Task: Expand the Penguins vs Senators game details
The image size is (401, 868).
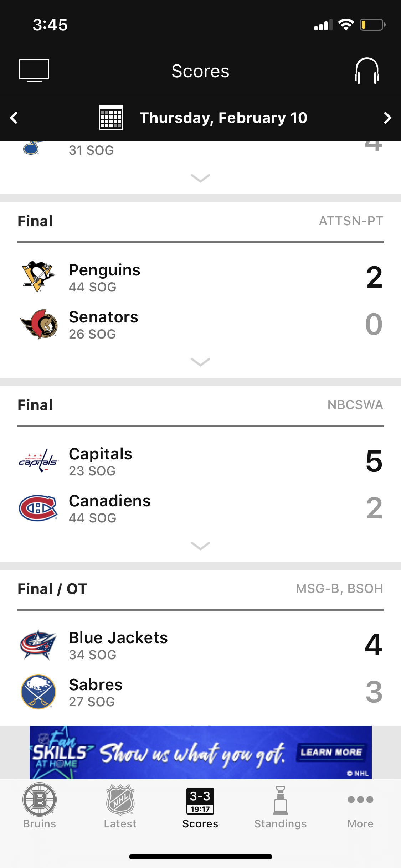Action: click(x=200, y=362)
